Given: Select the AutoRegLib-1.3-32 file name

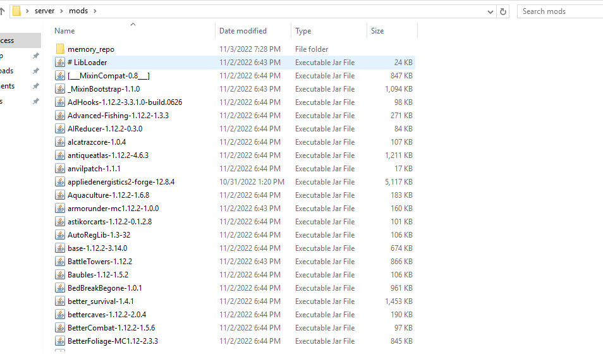Looking at the screenshot, I should click(x=99, y=235).
